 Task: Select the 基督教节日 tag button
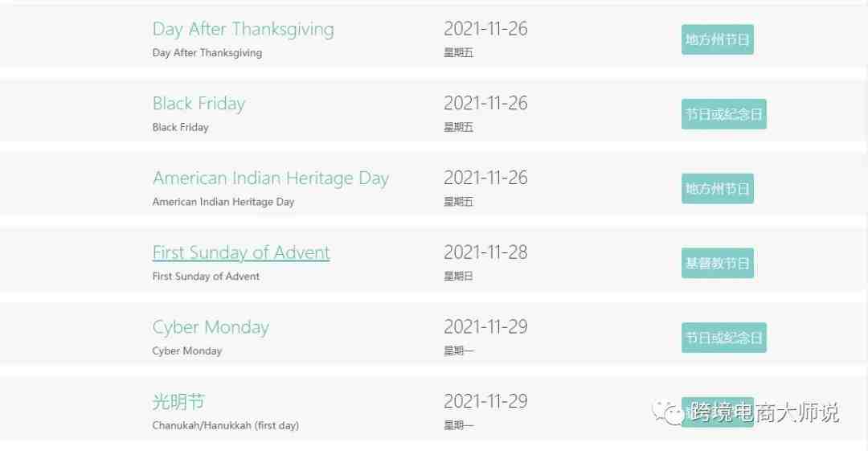pyautogui.click(x=718, y=263)
